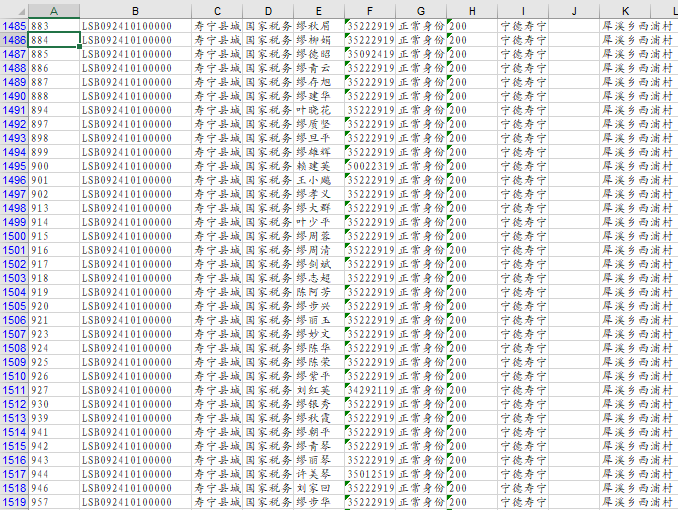Select column I header

[x=523, y=11]
